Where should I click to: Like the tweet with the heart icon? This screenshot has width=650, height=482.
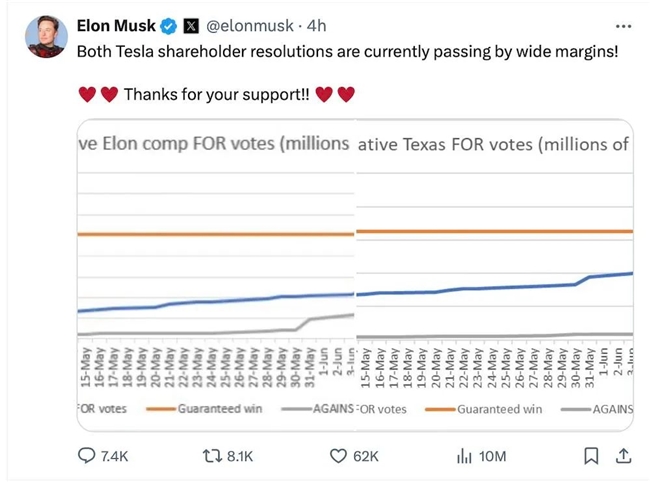pos(338,456)
